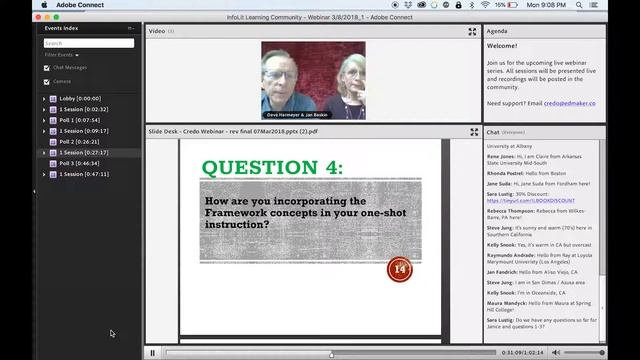Open the credo@edmaker.co email link
This screenshot has width=640, height=360.
(569, 103)
